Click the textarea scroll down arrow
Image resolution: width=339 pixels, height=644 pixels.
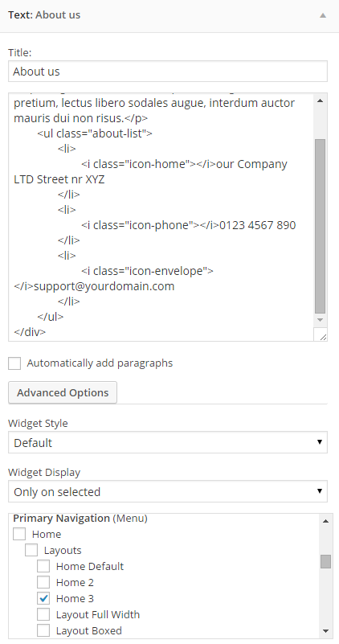point(321,319)
